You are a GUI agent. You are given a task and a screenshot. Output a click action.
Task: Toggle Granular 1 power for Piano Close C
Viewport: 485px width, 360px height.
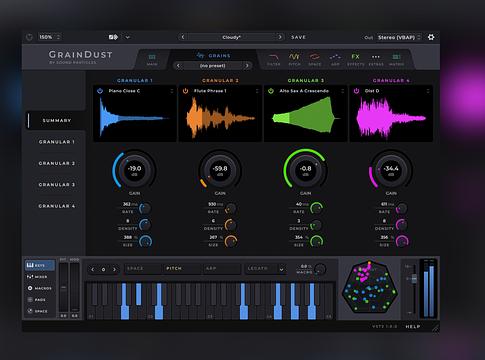(x=100, y=91)
